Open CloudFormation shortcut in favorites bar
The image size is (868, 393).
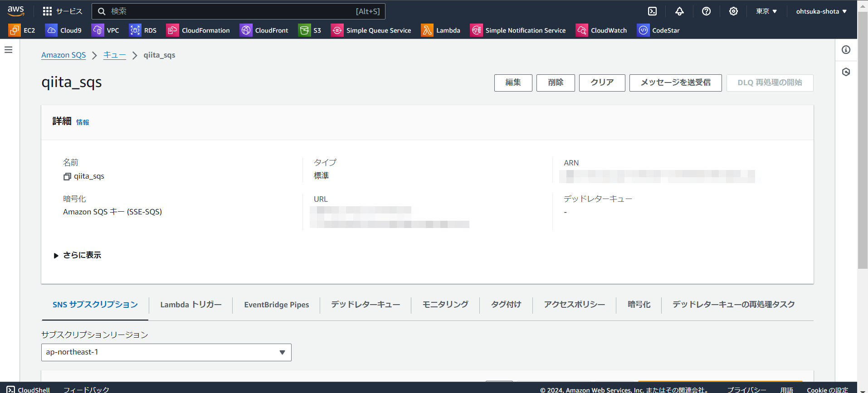198,30
